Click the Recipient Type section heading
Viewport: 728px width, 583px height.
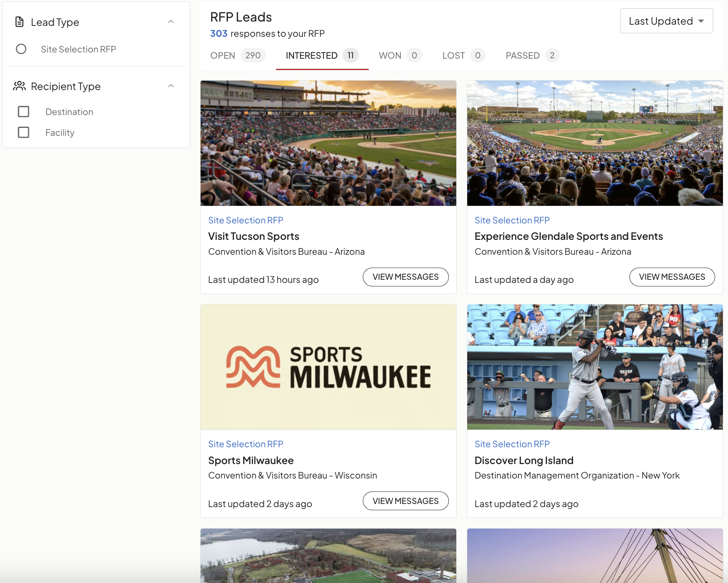coord(66,86)
